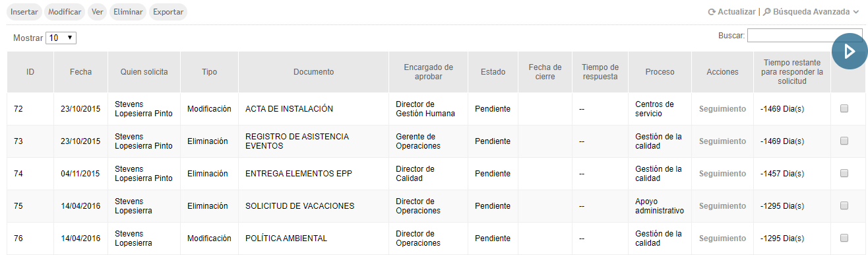868x255 pixels.
Task: Sort by the Estado column header
Action: pyautogui.click(x=493, y=72)
